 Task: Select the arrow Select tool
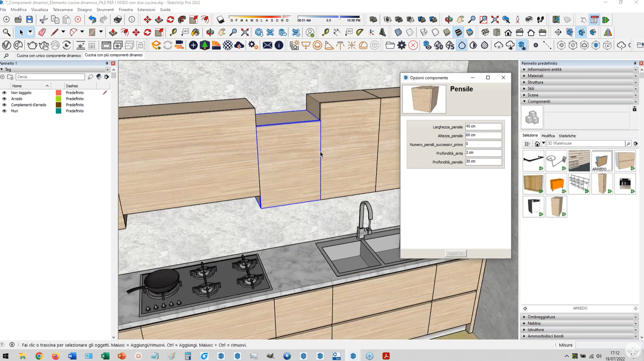point(21,32)
